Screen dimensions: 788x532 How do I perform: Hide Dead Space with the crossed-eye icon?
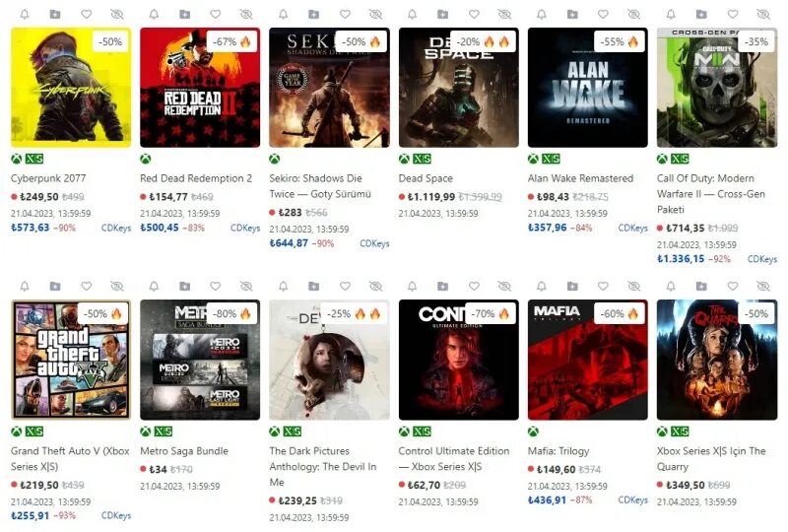point(504,14)
